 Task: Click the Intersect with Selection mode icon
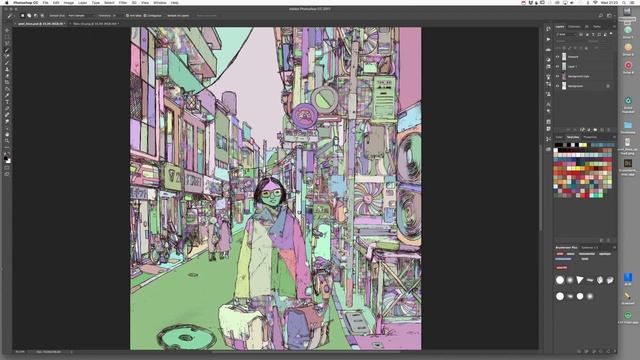(x=42, y=16)
